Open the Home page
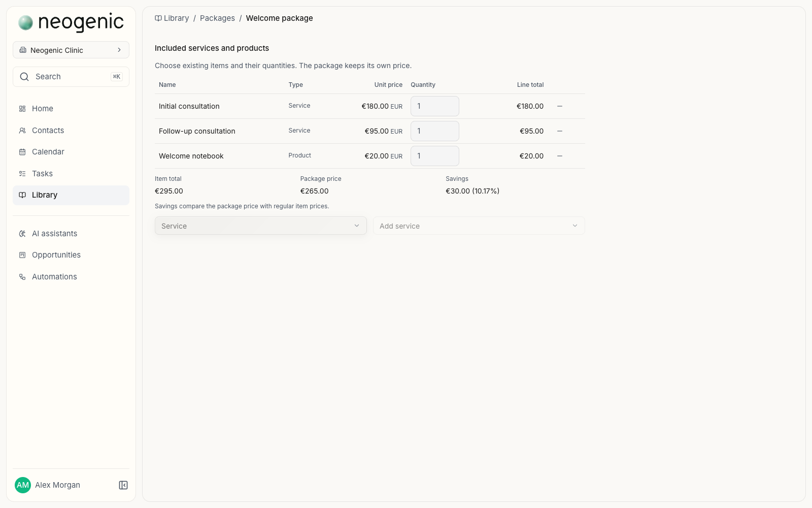 click(x=71, y=109)
